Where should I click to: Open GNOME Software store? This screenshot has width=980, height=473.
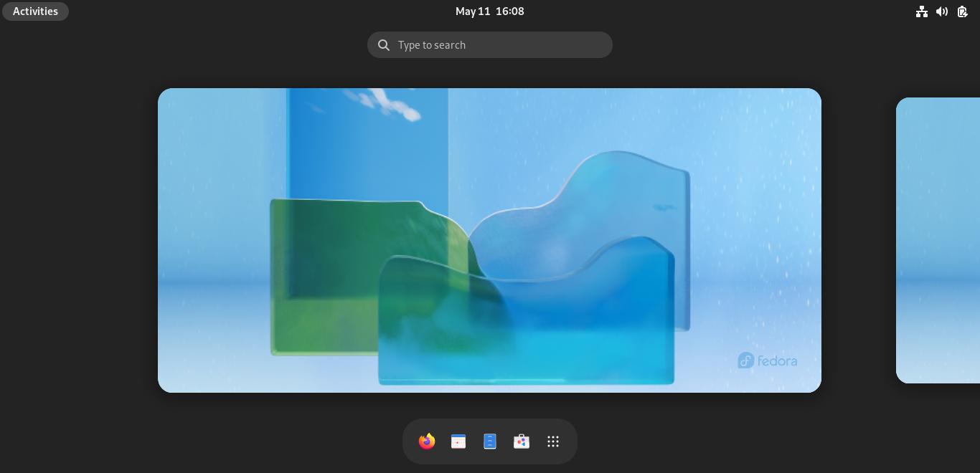click(x=522, y=441)
